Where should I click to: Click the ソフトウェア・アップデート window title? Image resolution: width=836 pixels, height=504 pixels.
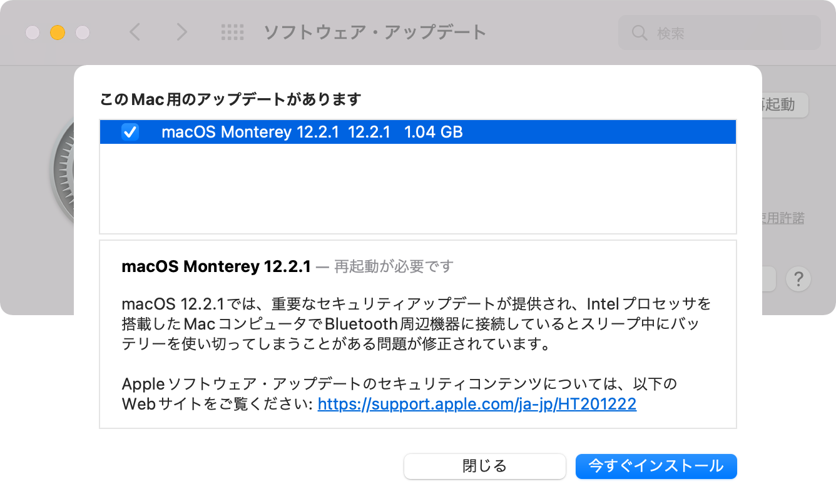[x=374, y=32]
